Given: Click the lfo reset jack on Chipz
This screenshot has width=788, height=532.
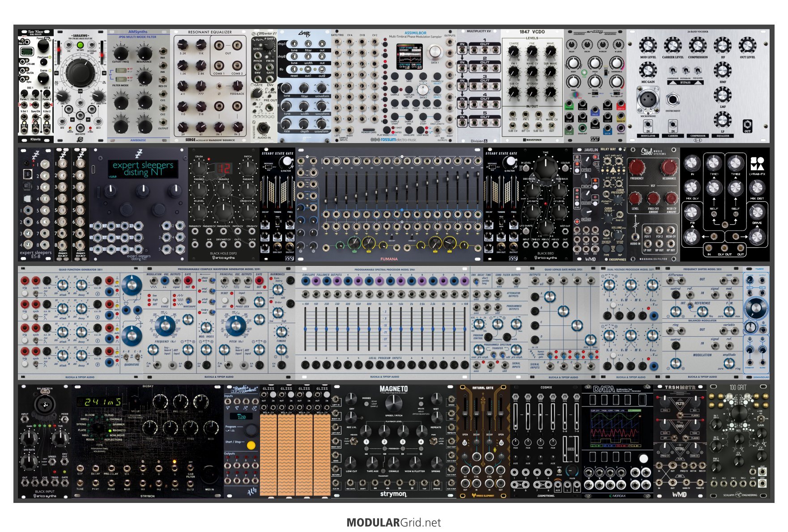Looking at the screenshot, I should pyautogui.click(x=294, y=70).
